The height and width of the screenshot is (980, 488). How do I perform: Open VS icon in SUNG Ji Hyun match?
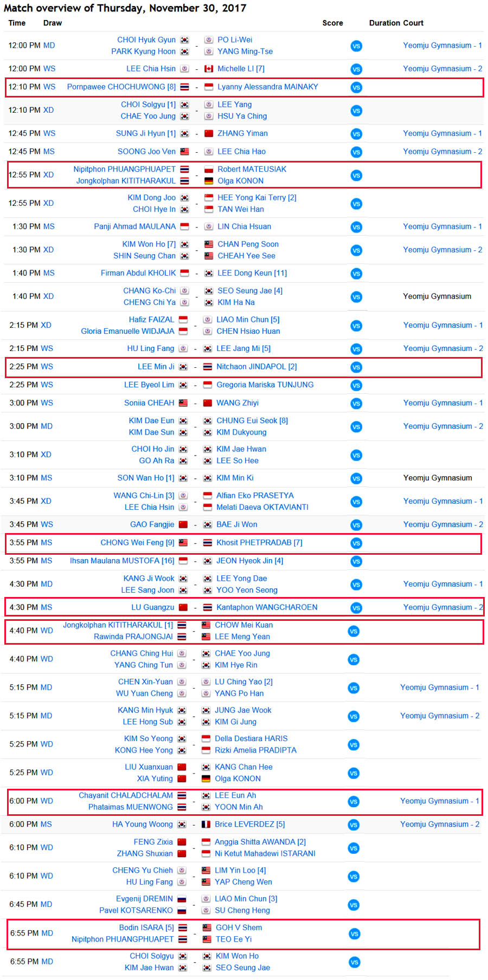356,134
